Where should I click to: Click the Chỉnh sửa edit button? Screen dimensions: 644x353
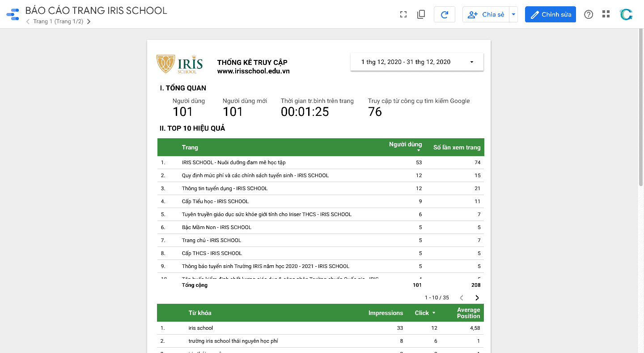pyautogui.click(x=551, y=14)
